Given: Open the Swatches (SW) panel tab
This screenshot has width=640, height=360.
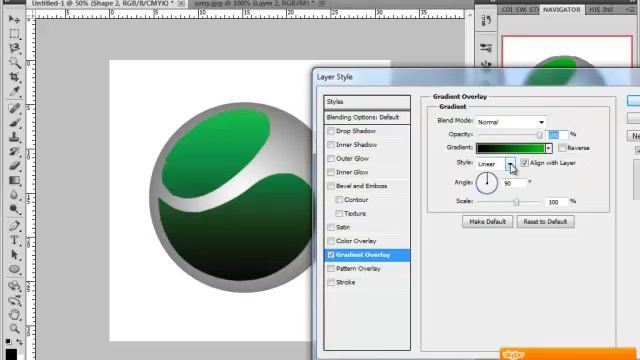Looking at the screenshot, I should (x=520, y=9).
